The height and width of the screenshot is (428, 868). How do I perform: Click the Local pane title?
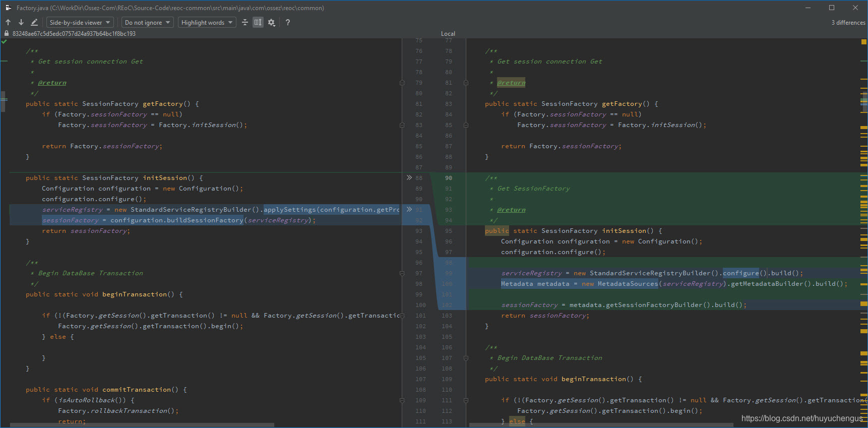(x=448, y=34)
